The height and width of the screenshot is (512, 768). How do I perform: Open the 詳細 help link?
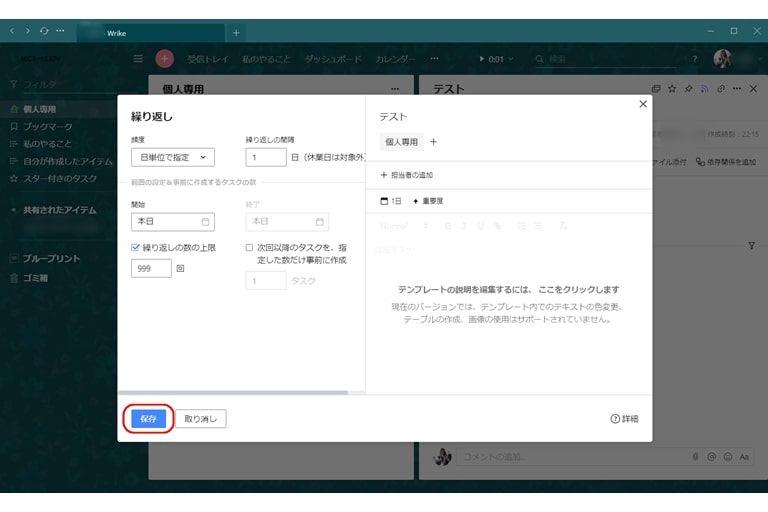pos(624,418)
